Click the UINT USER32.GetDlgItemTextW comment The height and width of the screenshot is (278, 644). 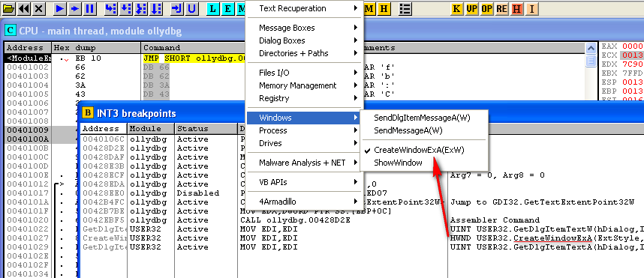tap(547, 229)
